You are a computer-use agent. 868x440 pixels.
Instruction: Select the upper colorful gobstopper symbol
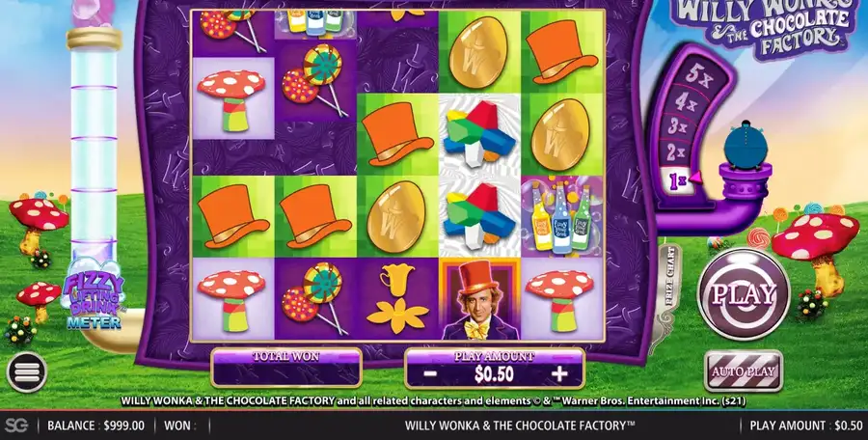[478, 135]
